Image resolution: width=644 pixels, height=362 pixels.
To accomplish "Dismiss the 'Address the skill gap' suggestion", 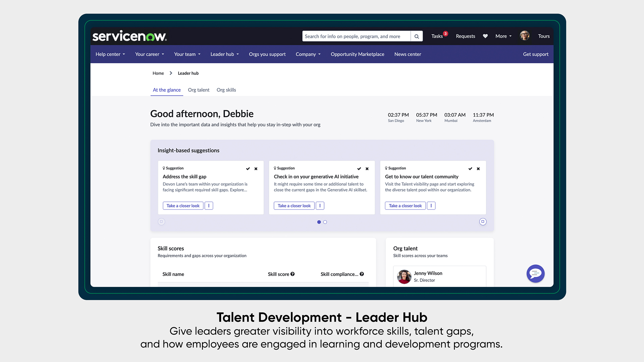I will coord(256,169).
